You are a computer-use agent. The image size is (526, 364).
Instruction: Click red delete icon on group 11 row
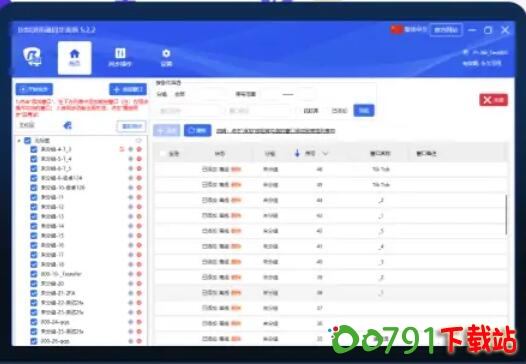tap(139, 197)
